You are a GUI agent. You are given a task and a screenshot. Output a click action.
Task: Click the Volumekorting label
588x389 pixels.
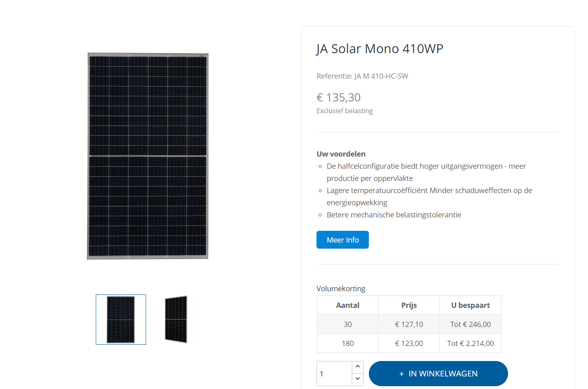tap(341, 288)
